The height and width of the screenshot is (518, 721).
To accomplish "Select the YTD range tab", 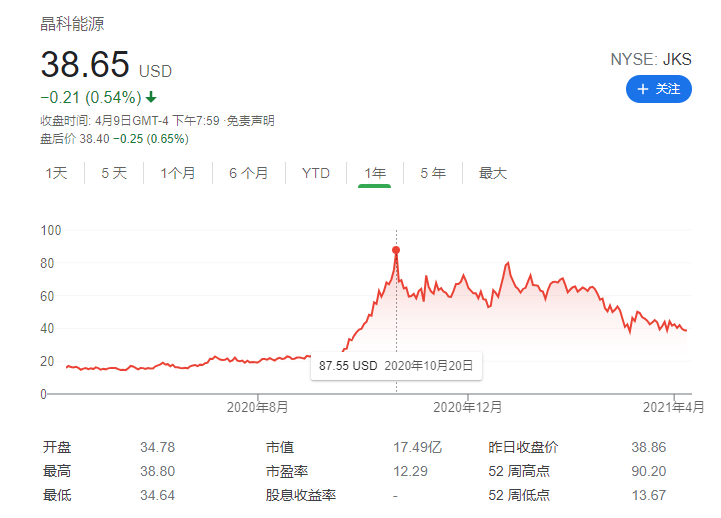I will tap(315, 173).
